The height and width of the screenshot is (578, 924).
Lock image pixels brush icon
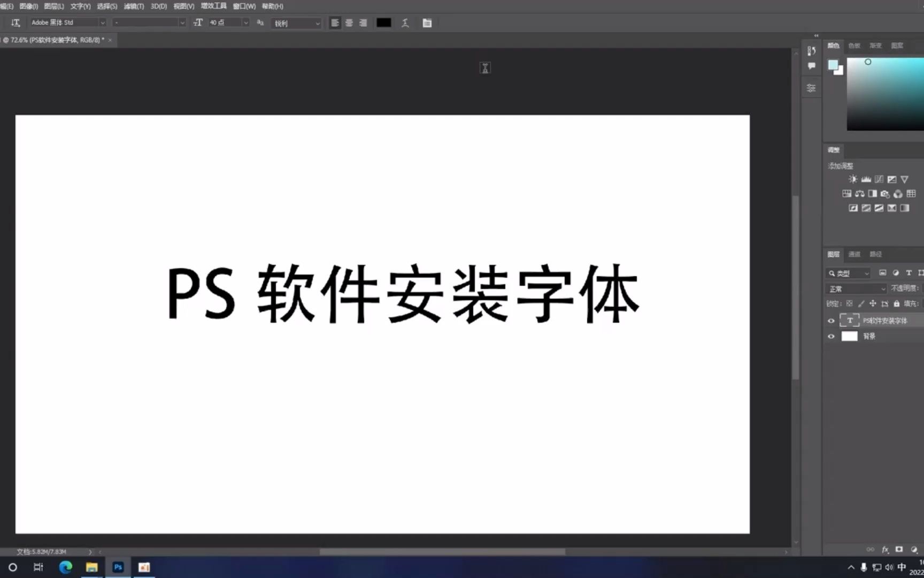861,303
